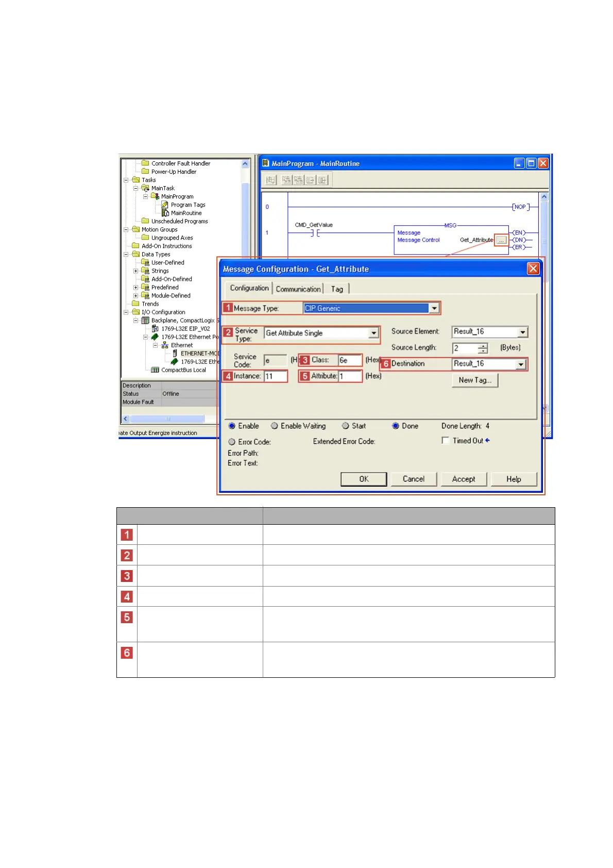Click the 1769-L32E EIP_V02 controller icon
The height and width of the screenshot is (868, 613).
[155, 328]
